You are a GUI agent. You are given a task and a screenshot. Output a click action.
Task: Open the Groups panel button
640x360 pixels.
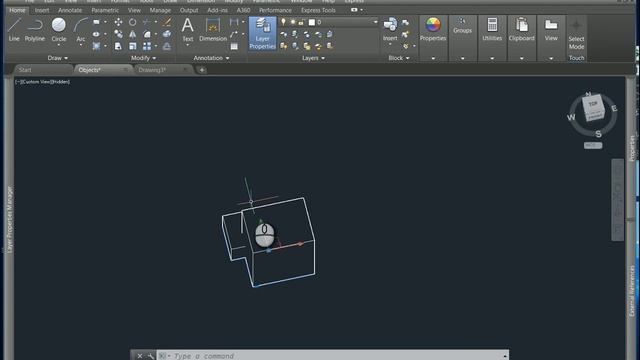[462, 26]
